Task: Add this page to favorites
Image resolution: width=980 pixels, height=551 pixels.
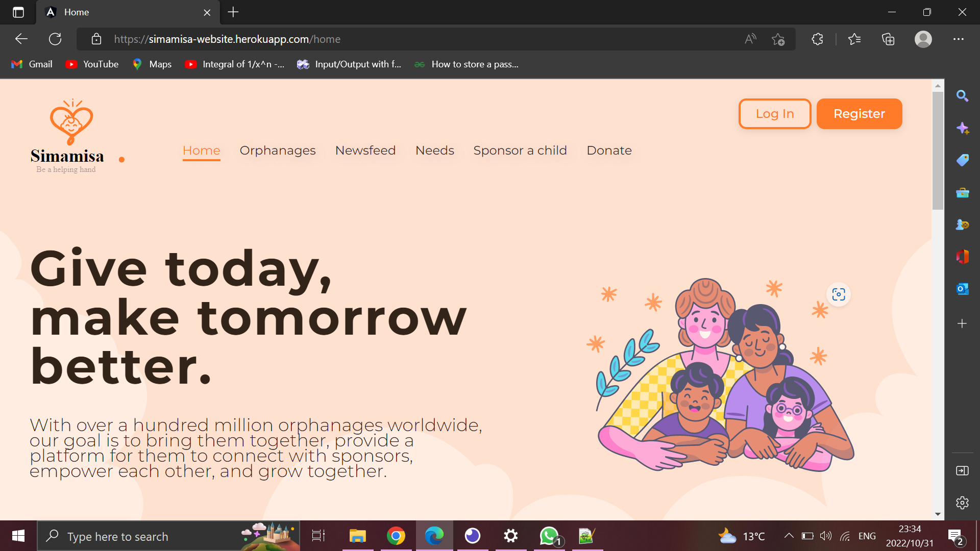Action: coord(778,39)
